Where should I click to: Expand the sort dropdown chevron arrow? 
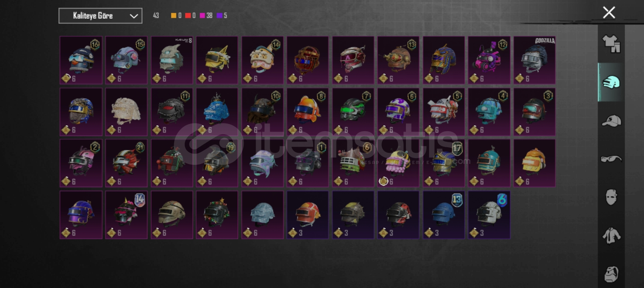click(x=134, y=16)
